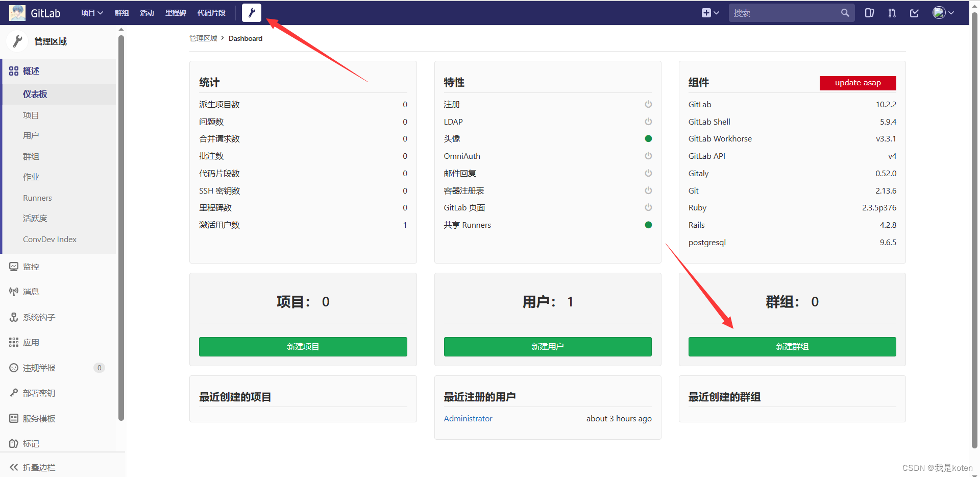Click the collapse sidebar double-chevron icon
The image size is (980, 477).
pos(14,467)
